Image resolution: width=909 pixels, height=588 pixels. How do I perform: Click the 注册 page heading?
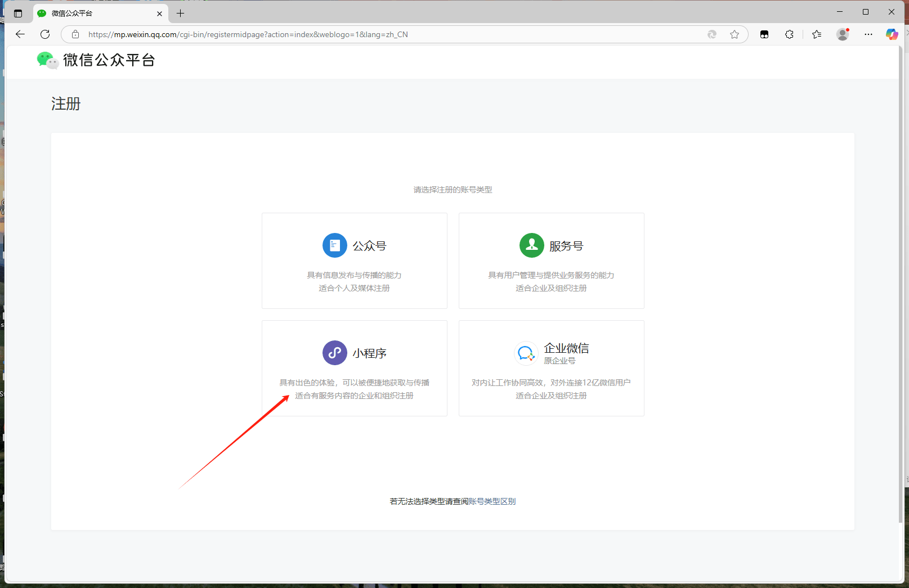pos(66,104)
